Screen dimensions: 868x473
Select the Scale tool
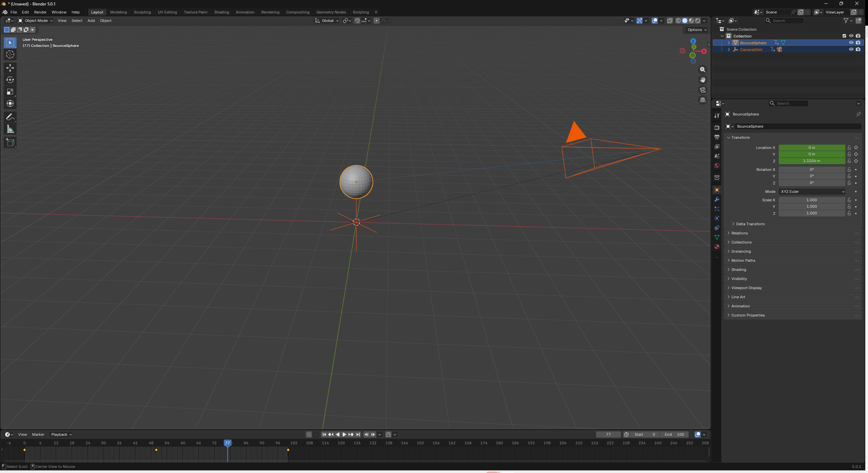[10, 92]
